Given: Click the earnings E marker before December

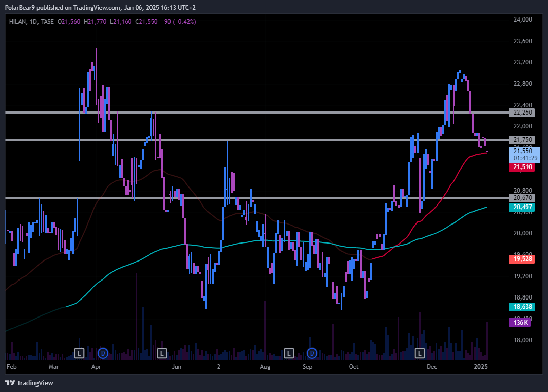Looking at the screenshot, I should 420,353.
